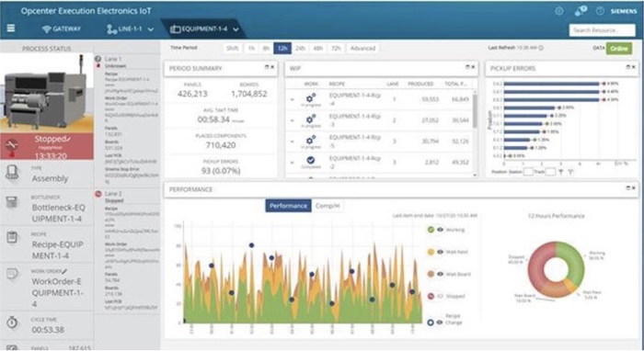Open the hamburger navigation menu
This screenshot has width=644, height=351.
(x=11, y=28)
